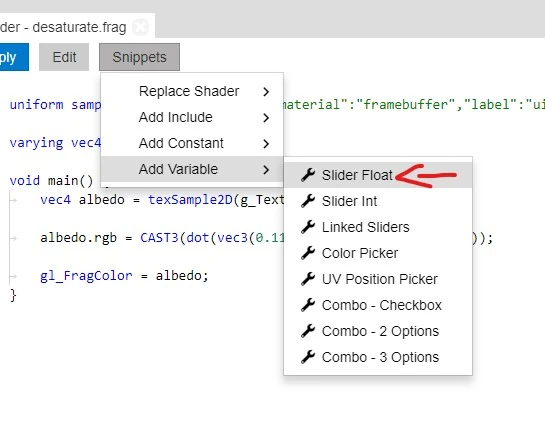Click the wrench icon beside Slider Int
The width and height of the screenshot is (545, 433).
[308, 201]
